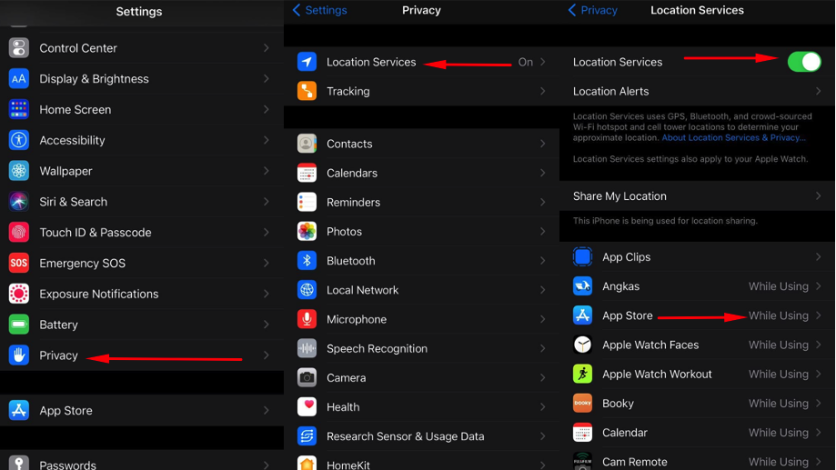Open Booky While Using option
The height and width of the screenshot is (470, 836).
[778, 403]
